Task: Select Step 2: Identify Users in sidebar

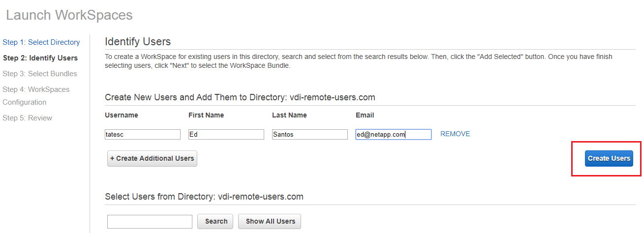Action: [40, 58]
